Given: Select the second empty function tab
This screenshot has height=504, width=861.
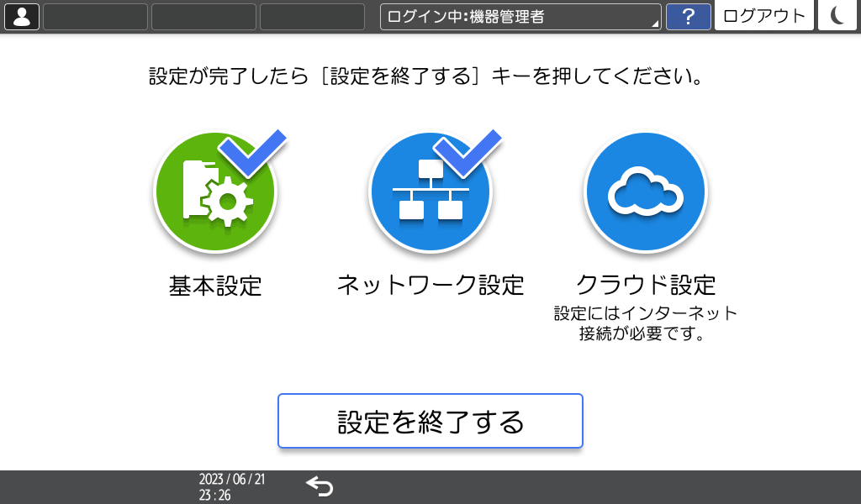Looking at the screenshot, I should pyautogui.click(x=203, y=16).
